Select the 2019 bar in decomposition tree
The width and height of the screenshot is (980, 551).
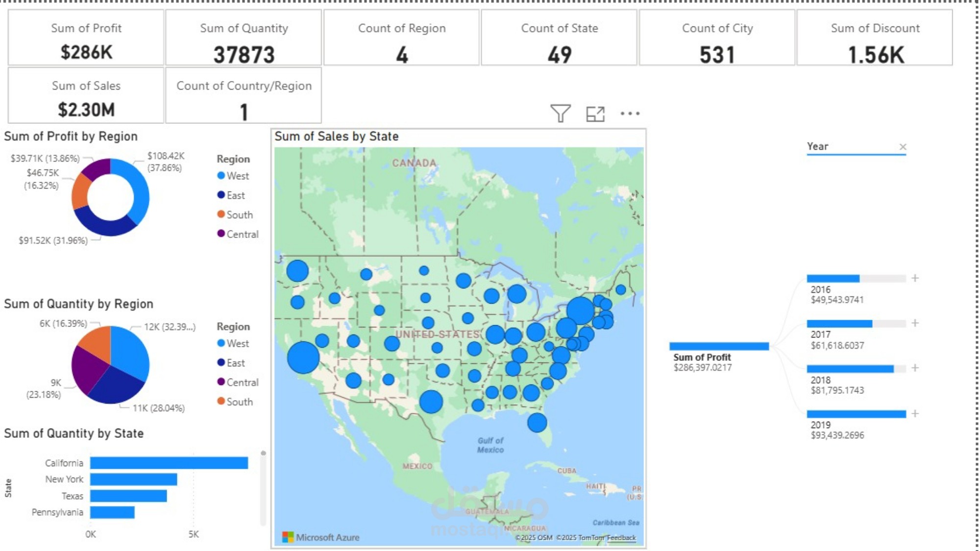857,414
